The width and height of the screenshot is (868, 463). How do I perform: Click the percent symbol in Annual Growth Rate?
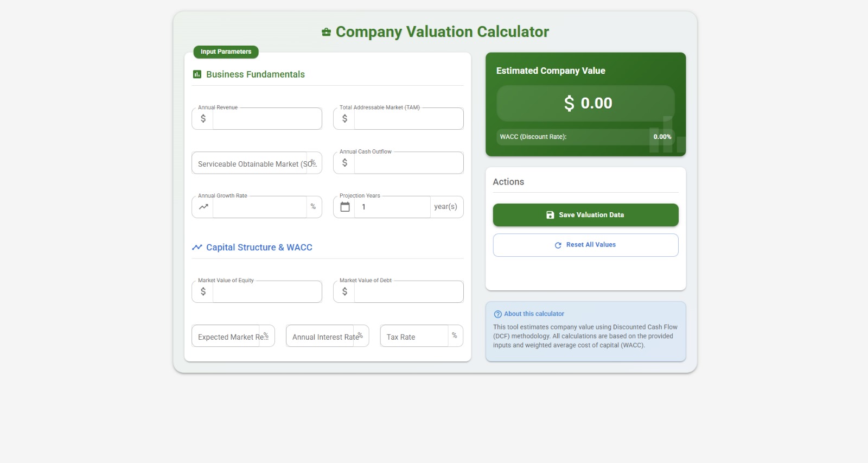pos(313,207)
